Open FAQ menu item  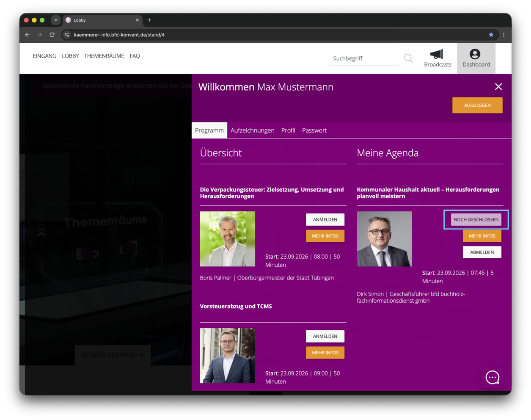click(x=135, y=56)
